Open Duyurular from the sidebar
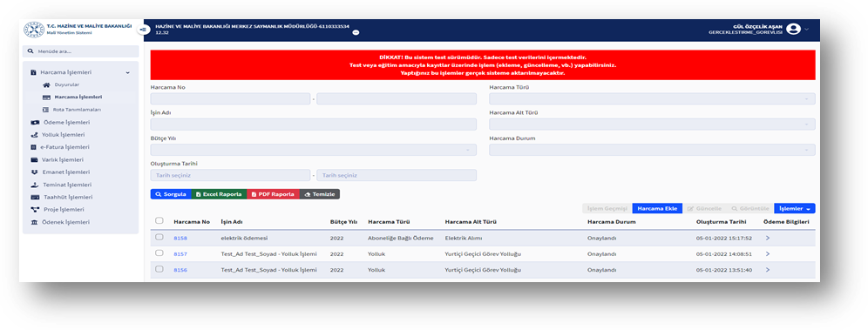The height and width of the screenshot is (330, 868). point(66,84)
